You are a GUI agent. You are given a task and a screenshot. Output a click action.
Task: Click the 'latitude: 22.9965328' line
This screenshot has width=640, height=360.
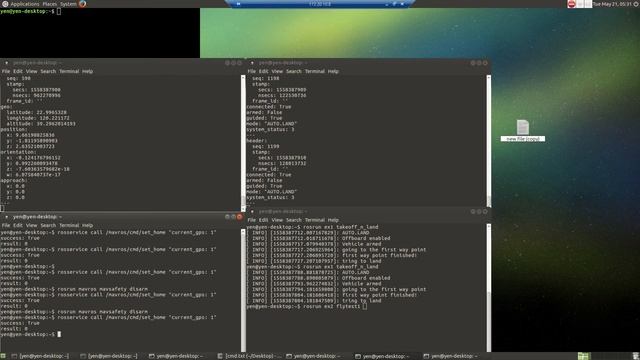pos(36,112)
